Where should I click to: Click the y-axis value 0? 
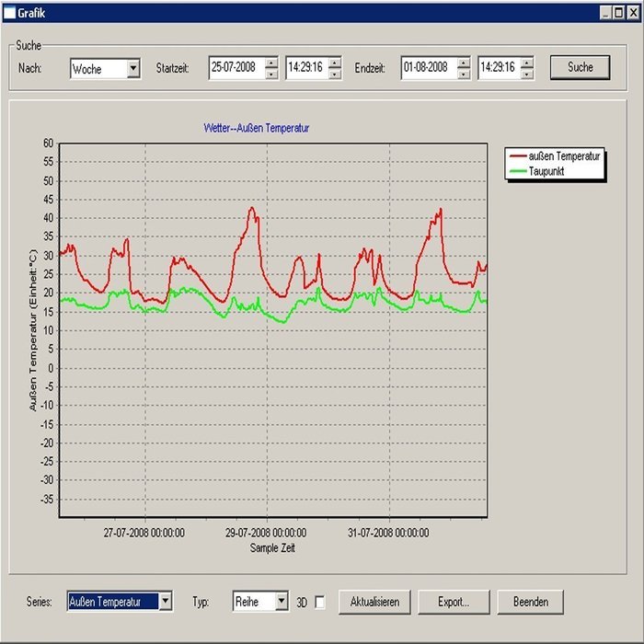pos(51,368)
